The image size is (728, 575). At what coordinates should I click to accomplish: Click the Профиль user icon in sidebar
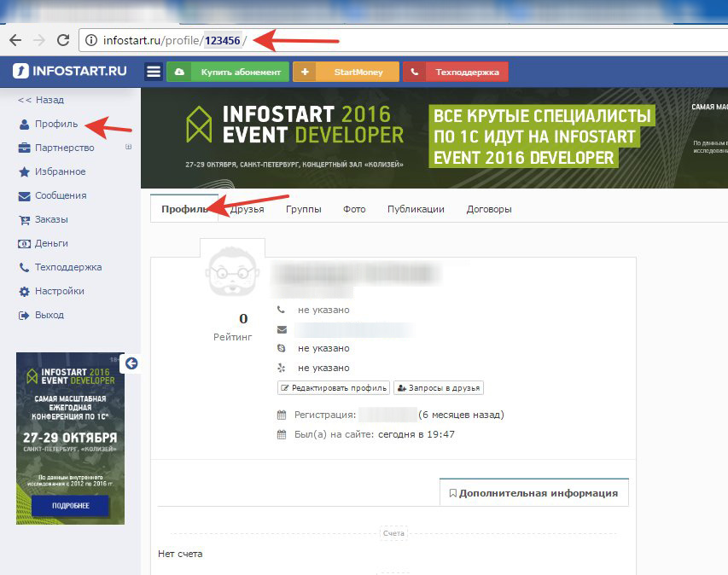[x=24, y=125]
